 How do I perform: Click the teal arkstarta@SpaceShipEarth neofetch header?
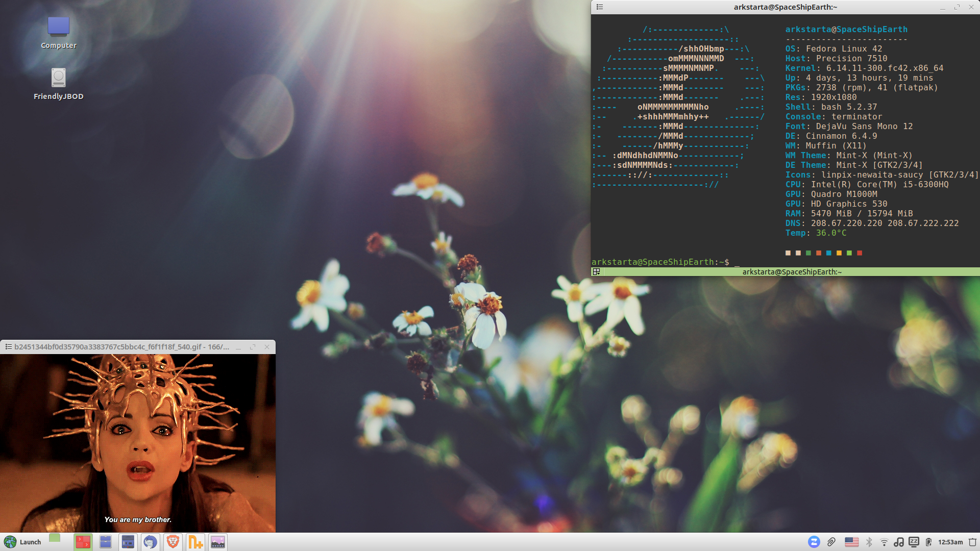(846, 30)
